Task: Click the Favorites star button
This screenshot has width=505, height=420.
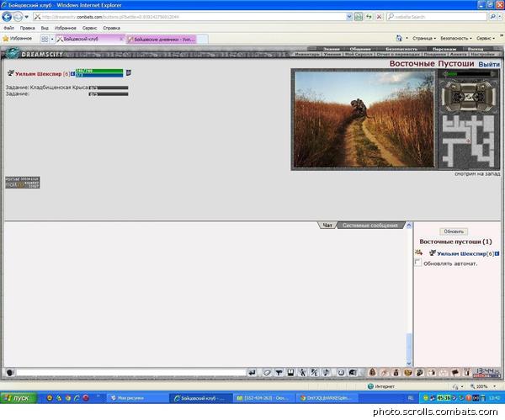Action: [18, 39]
